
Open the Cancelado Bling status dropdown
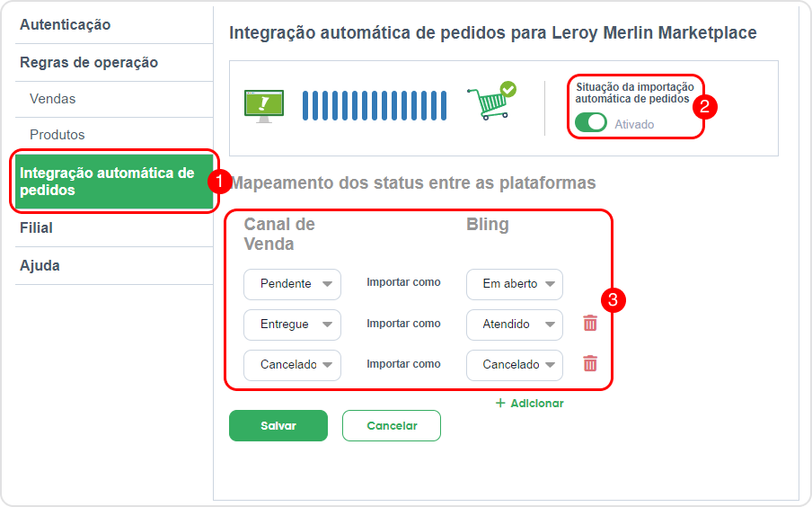(x=514, y=365)
